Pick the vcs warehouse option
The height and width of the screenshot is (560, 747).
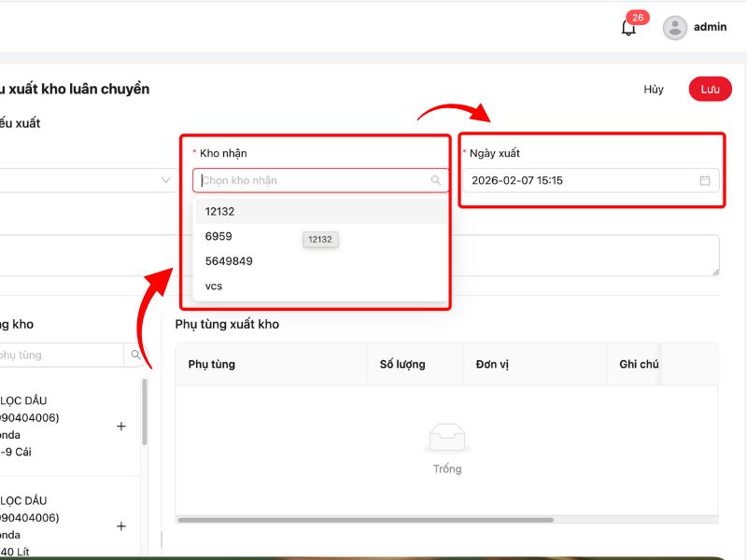tap(214, 287)
